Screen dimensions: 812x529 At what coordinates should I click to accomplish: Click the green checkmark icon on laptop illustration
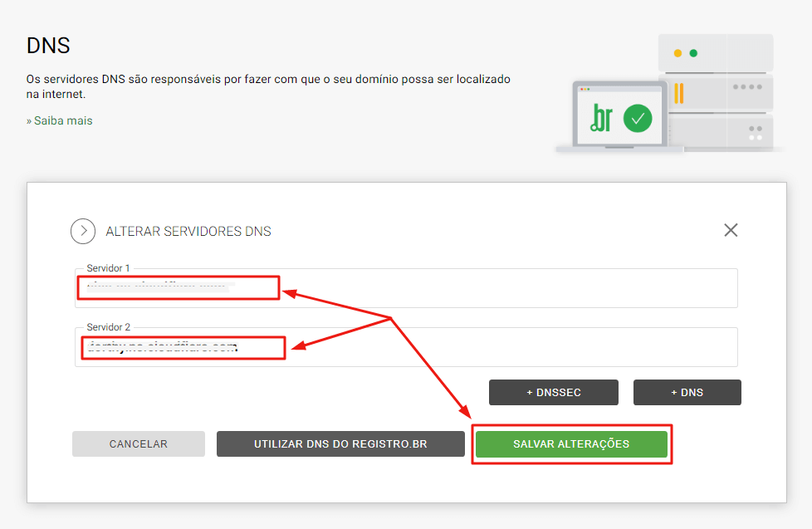point(638,118)
